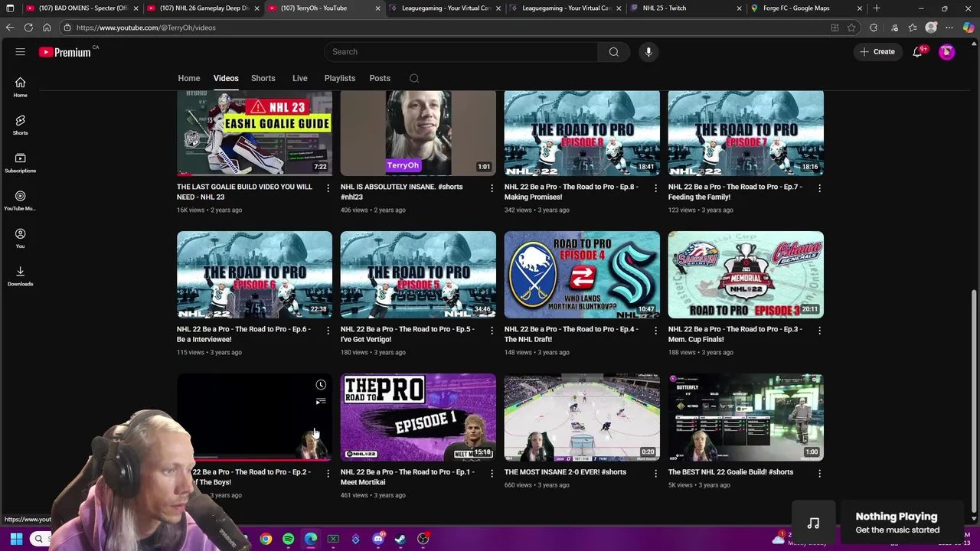
Task: Open Chrome from the taskbar
Action: [x=266, y=539]
